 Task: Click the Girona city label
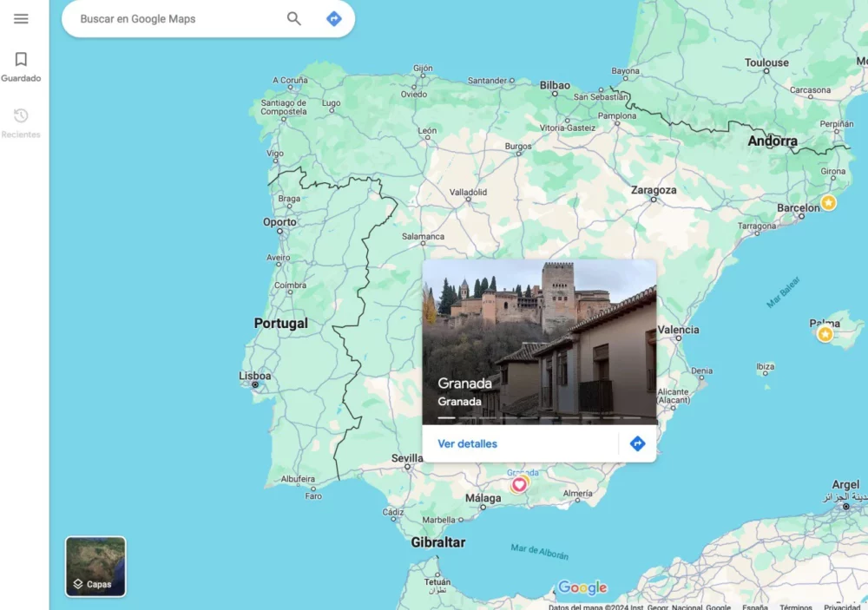point(833,171)
